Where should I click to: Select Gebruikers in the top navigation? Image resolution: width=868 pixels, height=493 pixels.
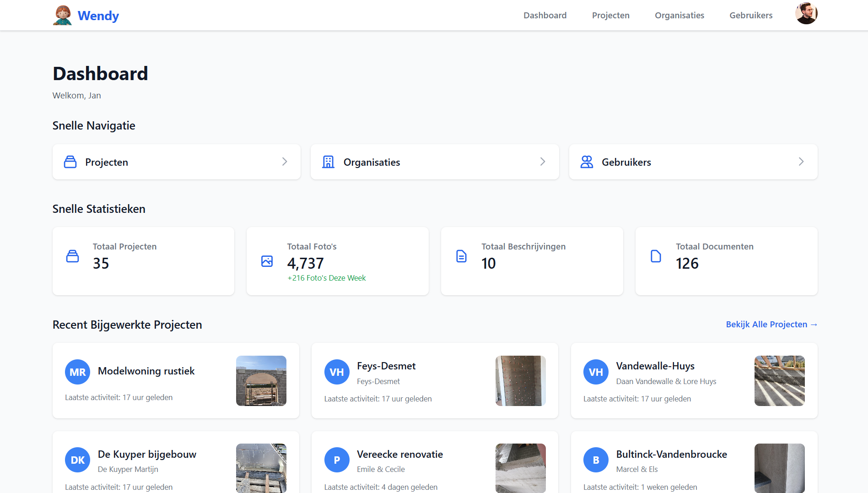(x=751, y=15)
